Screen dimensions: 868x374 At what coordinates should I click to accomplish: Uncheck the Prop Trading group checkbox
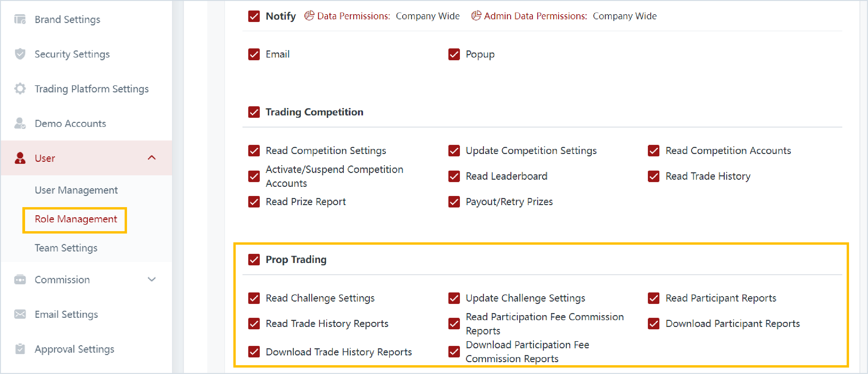pyautogui.click(x=254, y=260)
